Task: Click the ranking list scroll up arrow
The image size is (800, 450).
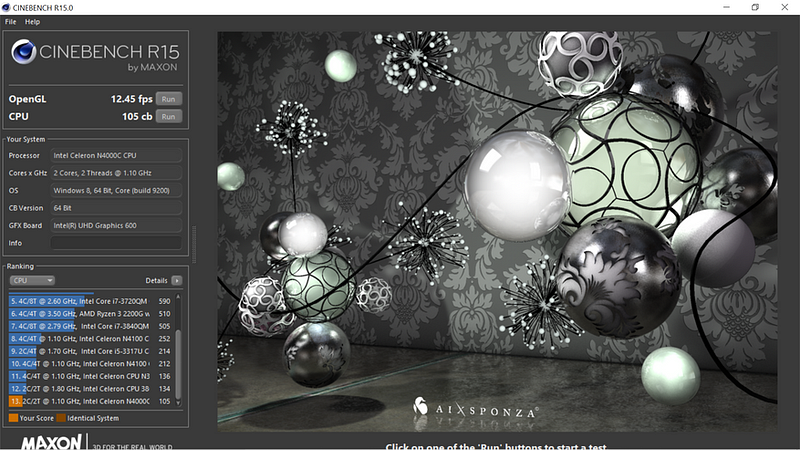Action: (x=178, y=296)
